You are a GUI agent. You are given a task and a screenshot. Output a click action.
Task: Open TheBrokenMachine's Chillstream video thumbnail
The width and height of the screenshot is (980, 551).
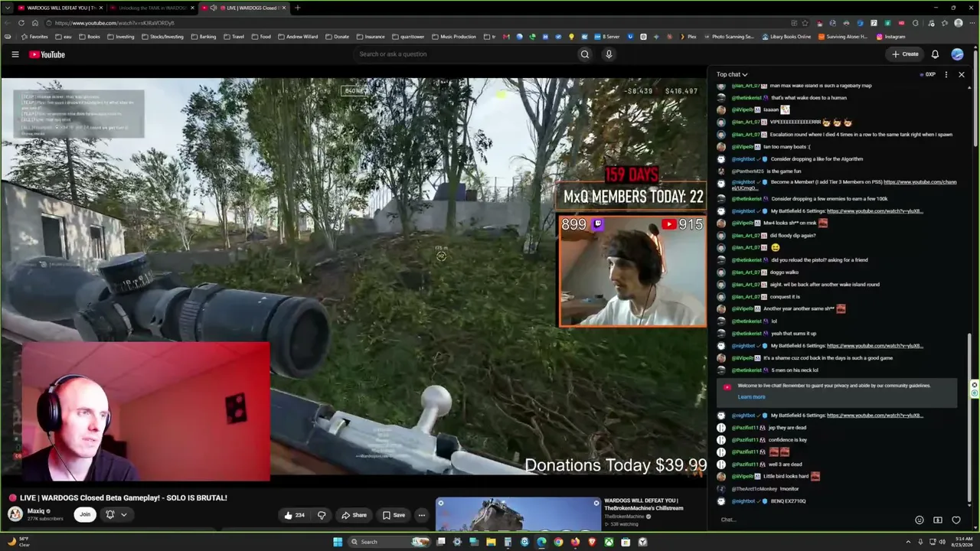[x=518, y=514]
